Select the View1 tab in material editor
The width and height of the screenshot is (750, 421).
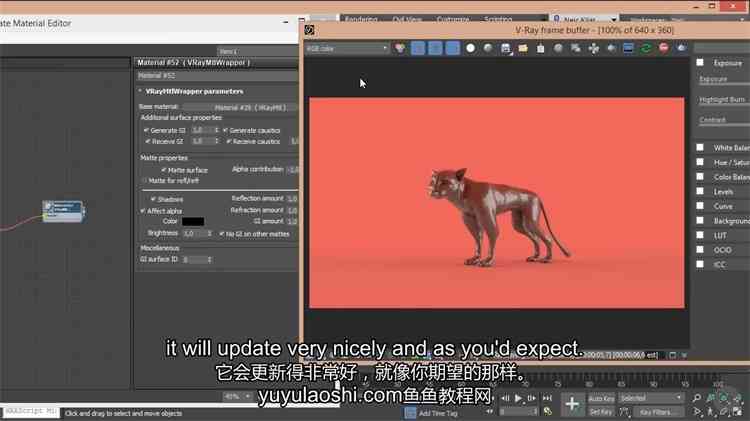(x=229, y=51)
